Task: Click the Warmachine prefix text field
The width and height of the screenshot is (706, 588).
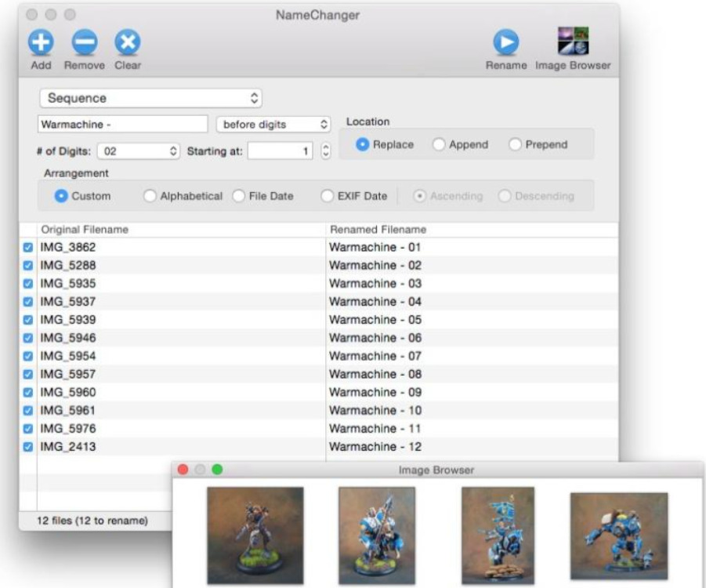Action: 122,124
